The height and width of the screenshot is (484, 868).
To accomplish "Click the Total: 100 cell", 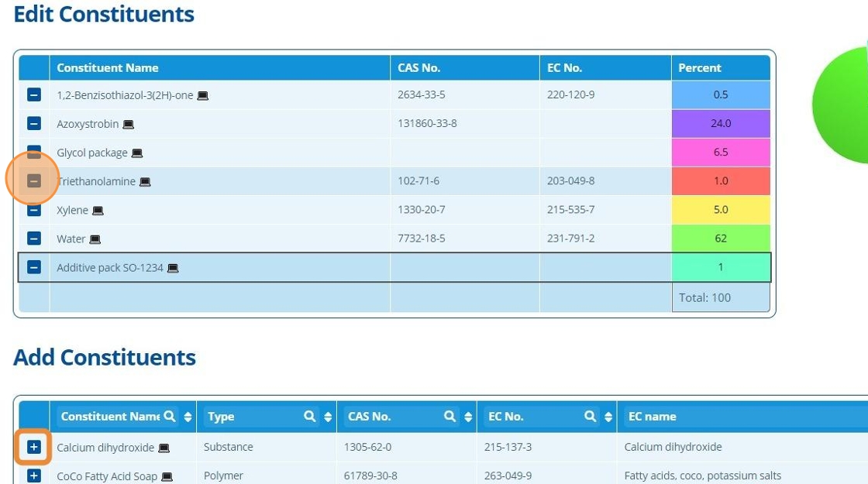I will tap(721, 297).
